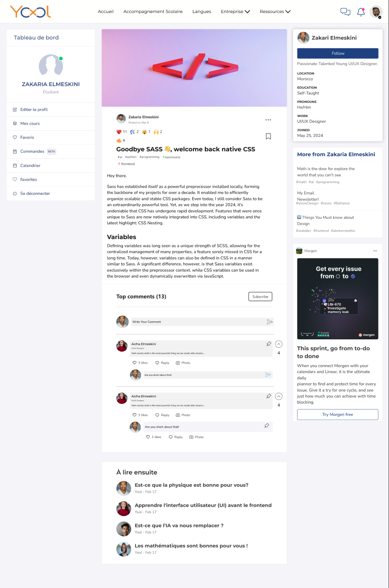389x588 pixels.
Task: Reply to the posted 'Are you short' reply
Action: coord(176,437)
